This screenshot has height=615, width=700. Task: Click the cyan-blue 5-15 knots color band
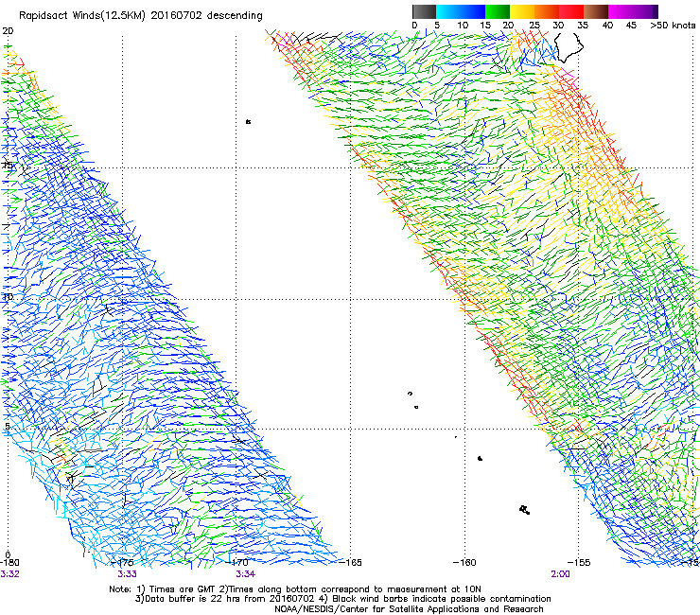tap(461, 11)
